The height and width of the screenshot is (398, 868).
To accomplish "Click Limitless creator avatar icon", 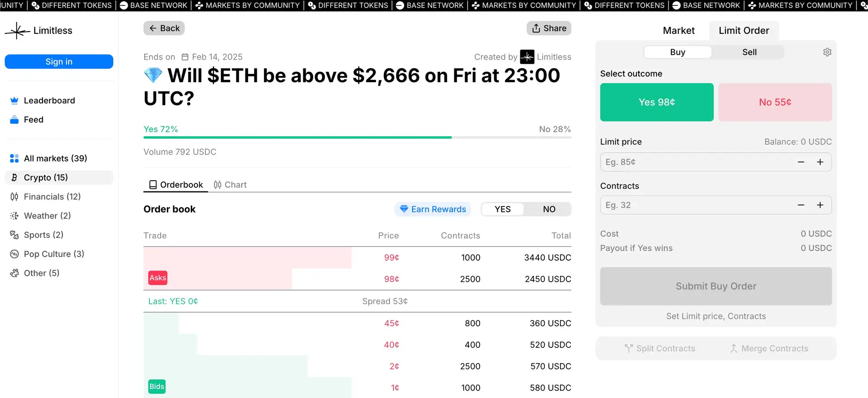I will pyautogui.click(x=527, y=57).
